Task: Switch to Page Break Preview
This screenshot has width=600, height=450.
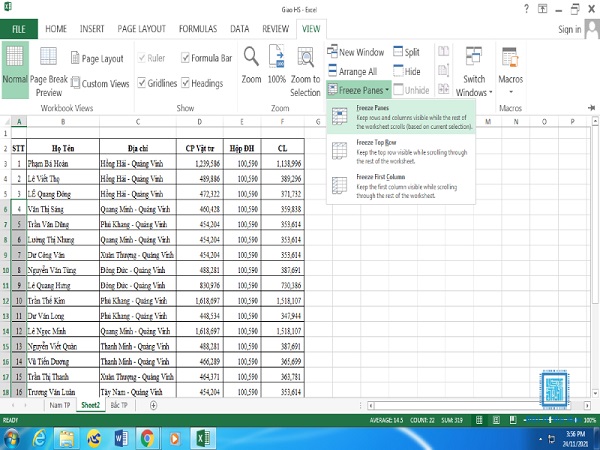Action: coord(49,71)
